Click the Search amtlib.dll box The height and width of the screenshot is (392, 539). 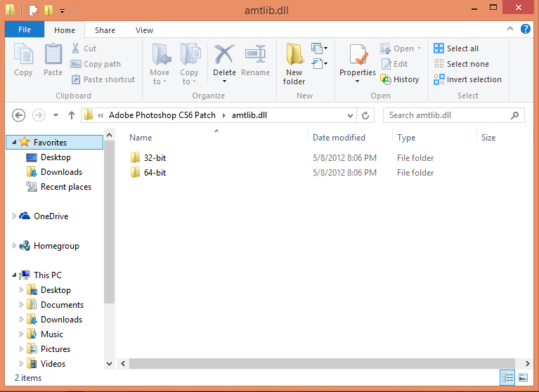pos(454,115)
